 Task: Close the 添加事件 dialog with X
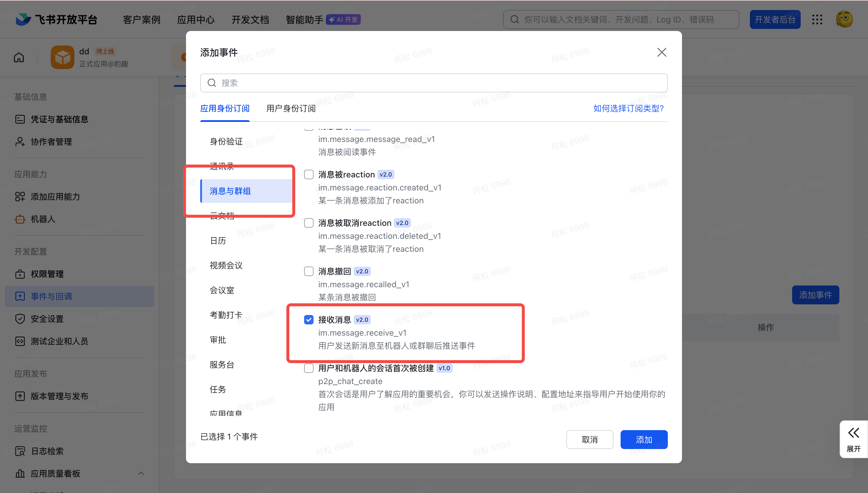tap(662, 52)
